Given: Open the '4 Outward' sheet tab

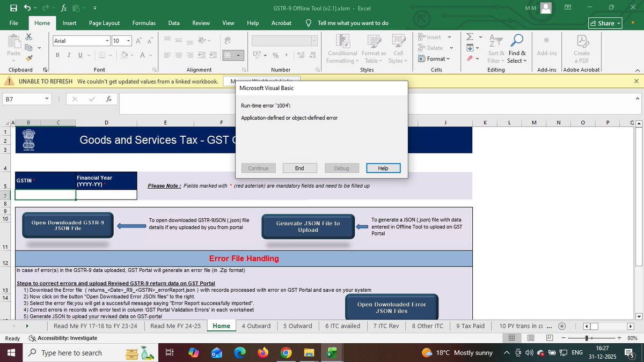Looking at the screenshot, I should [x=256, y=326].
